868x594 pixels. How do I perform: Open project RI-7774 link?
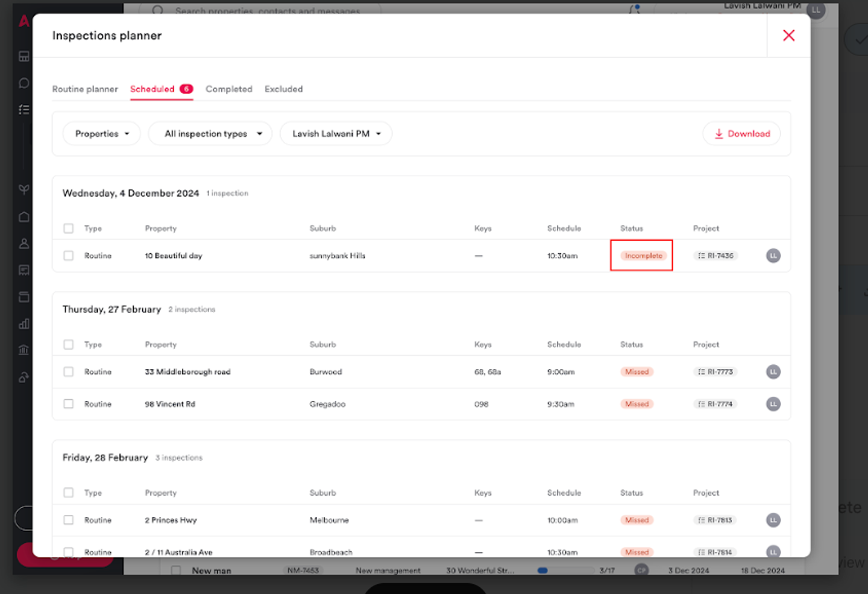(x=715, y=404)
